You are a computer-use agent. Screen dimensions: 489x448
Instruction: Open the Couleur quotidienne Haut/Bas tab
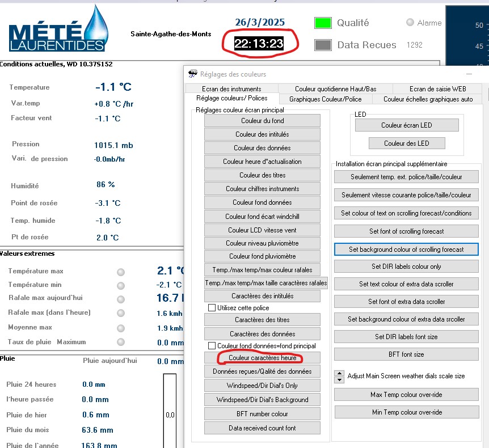point(336,89)
